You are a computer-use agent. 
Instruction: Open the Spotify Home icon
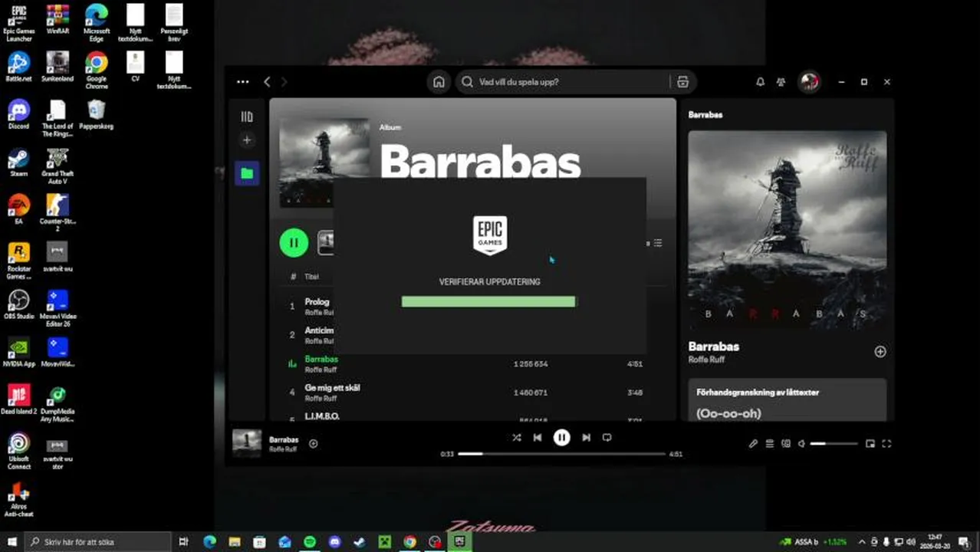[439, 82]
